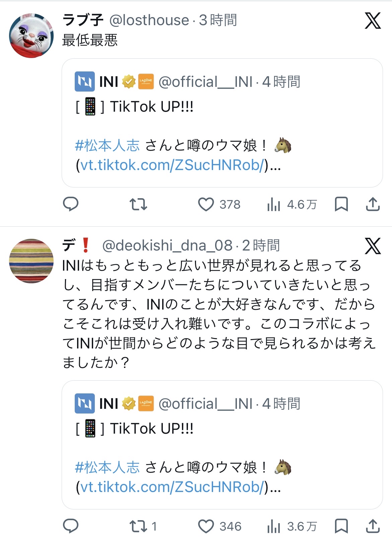Bookmark the ラブ子 post

click(341, 204)
